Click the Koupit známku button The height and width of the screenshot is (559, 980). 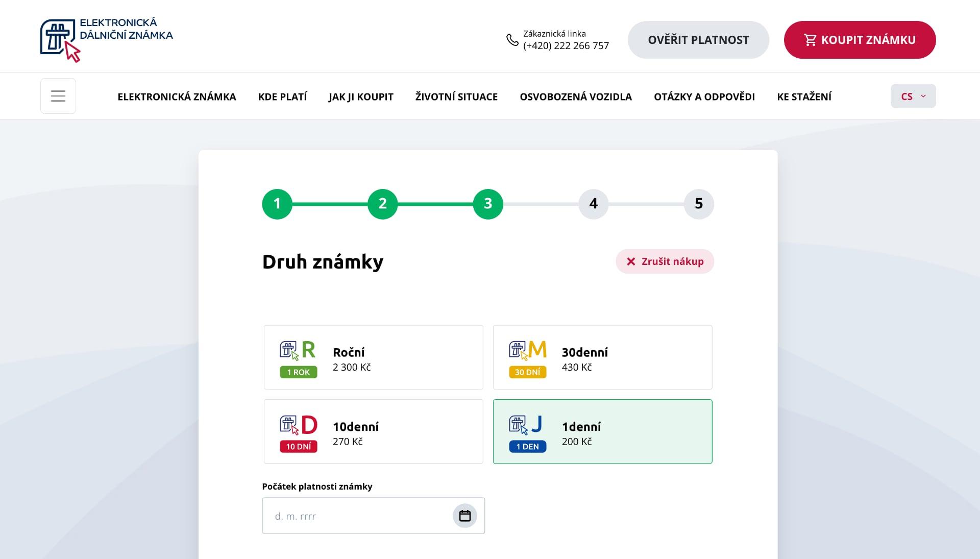click(x=860, y=40)
